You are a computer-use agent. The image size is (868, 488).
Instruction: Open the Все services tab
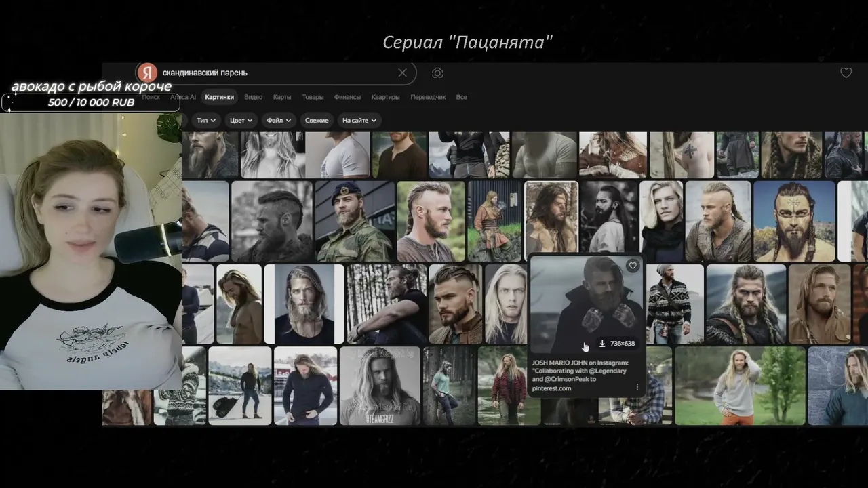click(461, 97)
